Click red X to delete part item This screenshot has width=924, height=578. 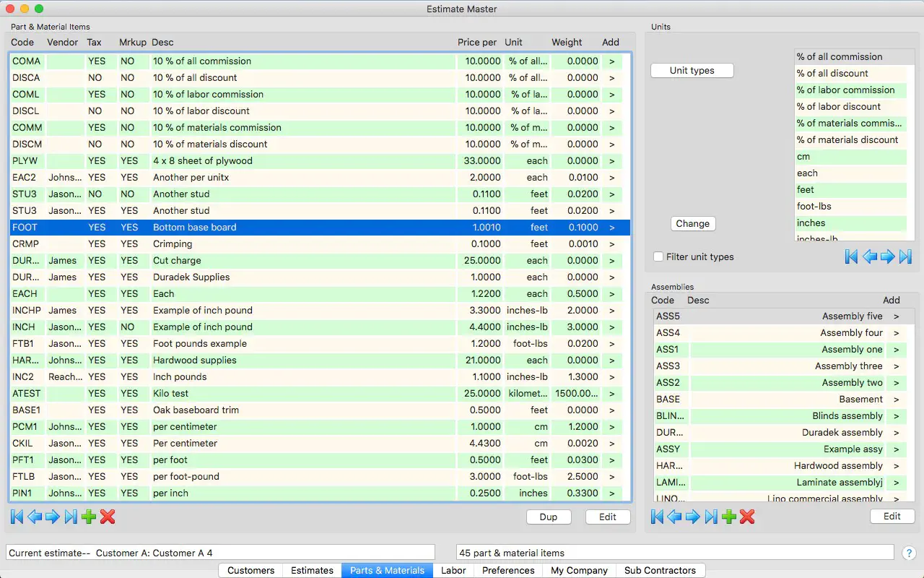click(108, 517)
